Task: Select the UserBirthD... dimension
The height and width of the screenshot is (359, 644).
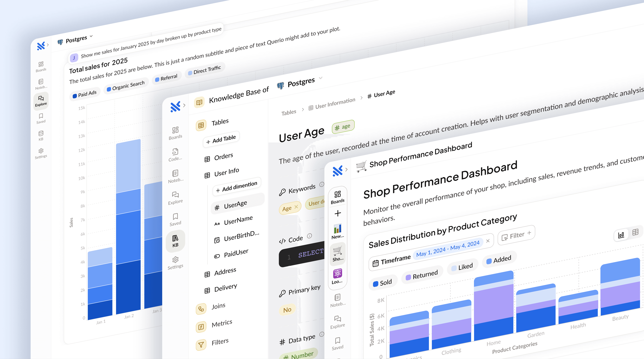Action: pyautogui.click(x=236, y=237)
